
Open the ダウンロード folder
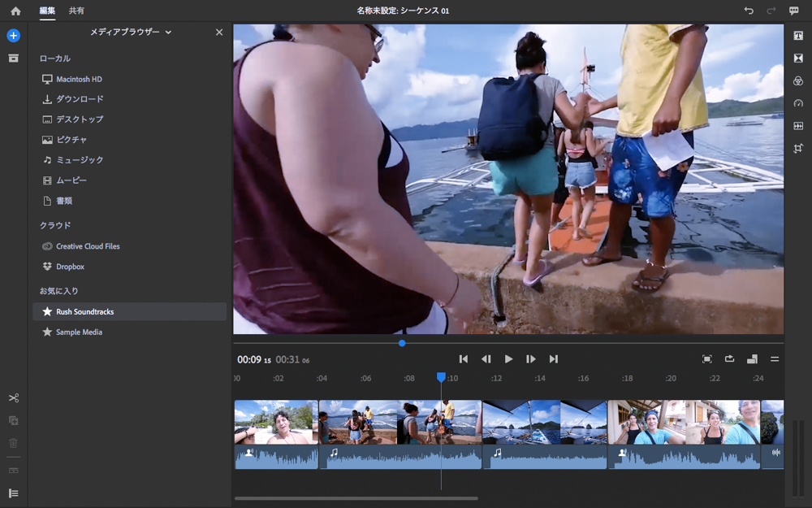80,99
